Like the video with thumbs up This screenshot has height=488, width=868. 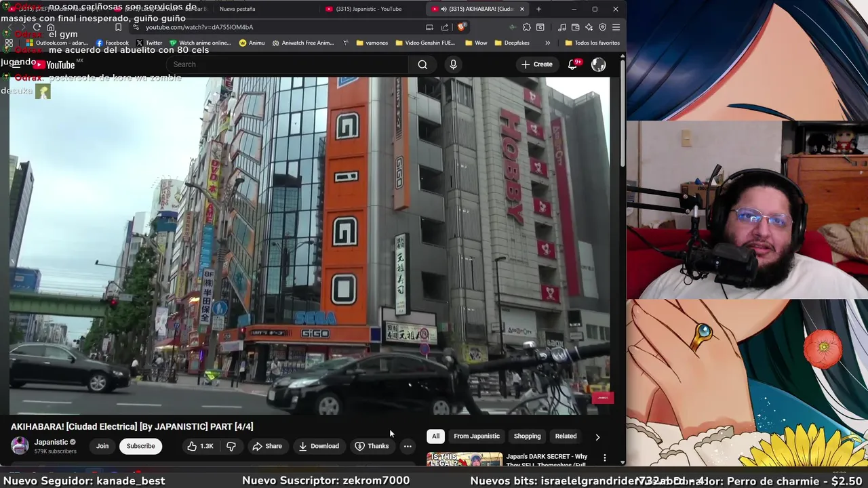(x=201, y=446)
